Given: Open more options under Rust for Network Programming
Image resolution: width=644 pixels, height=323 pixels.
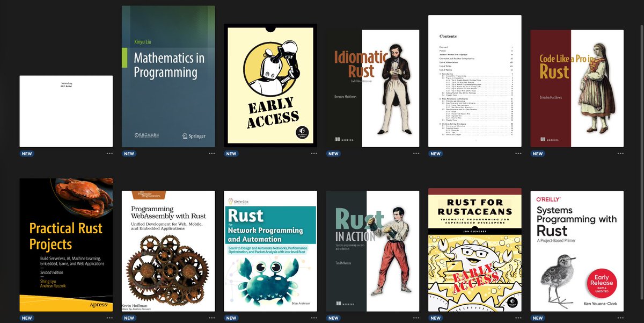Looking at the screenshot, I should (x=313, y=318).
